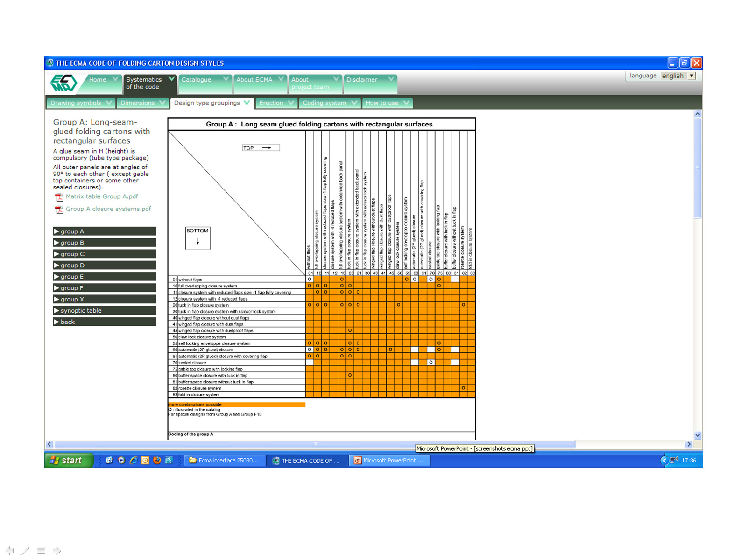This screenshot has width=747, height=560.
Task: Switch to the Catalogue tab
Action: point(204,80)
